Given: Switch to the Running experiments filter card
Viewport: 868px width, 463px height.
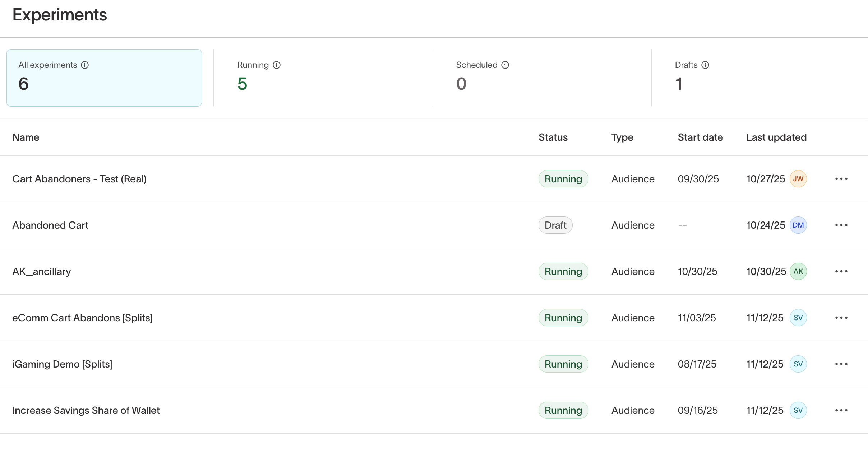Looking at the screenshot, I should pyautogui.click(x=323, y=77).
